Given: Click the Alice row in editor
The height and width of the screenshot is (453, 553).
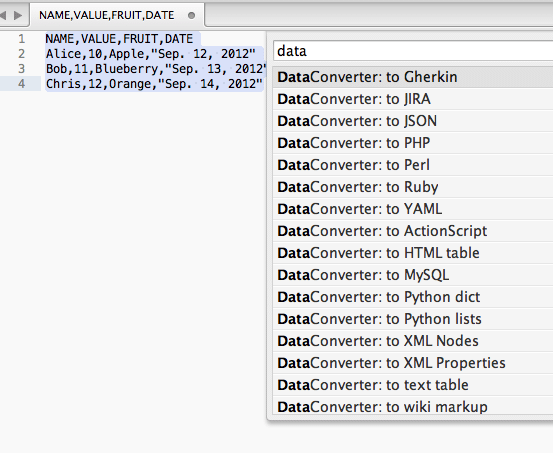Looking at the screenshot, I should pos(151,54).
